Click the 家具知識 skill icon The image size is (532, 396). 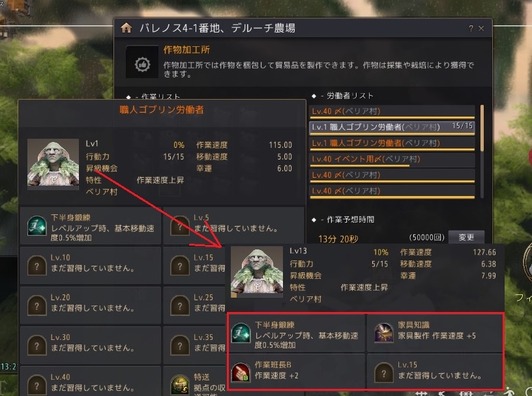(x=384, y=332)
